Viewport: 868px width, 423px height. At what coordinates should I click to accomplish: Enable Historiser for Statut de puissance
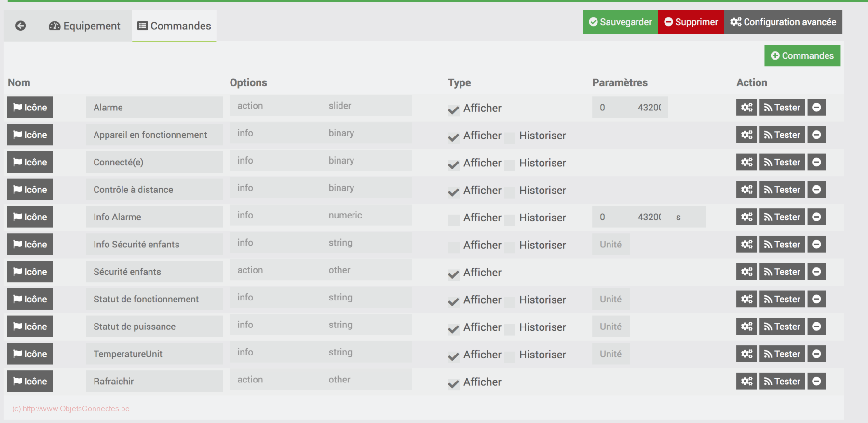(510, 329)
